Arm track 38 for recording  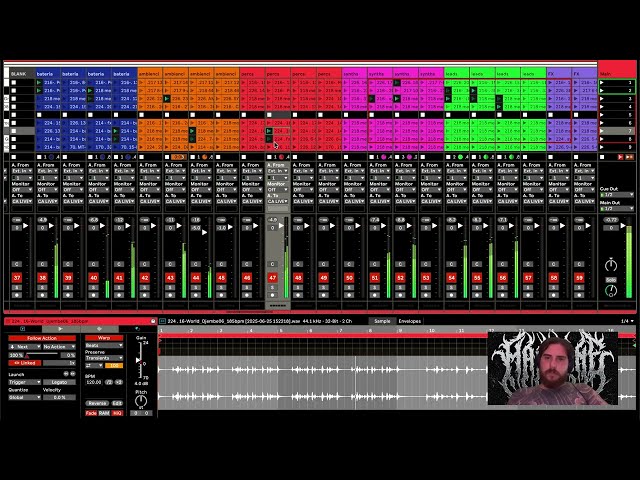pyautogui.click(x=42, y=295)
